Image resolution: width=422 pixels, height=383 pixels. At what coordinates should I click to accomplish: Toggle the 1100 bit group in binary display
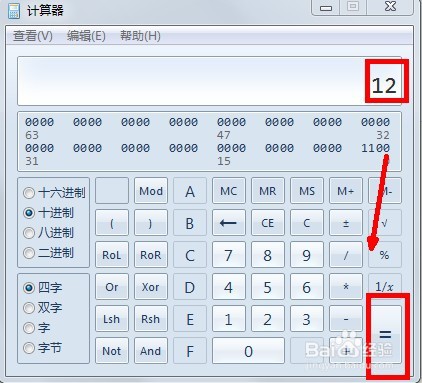376,148
